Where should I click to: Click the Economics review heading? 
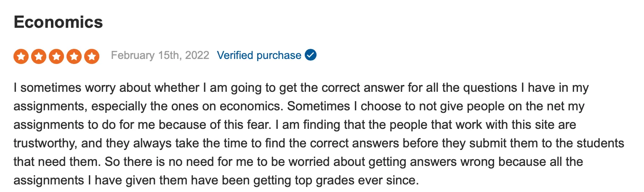click(x=58, y=22)
